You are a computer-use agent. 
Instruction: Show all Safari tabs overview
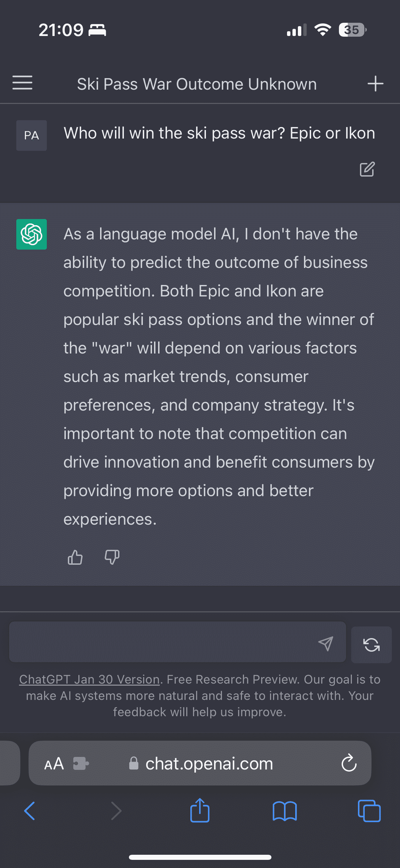click(x=369, y=811)
